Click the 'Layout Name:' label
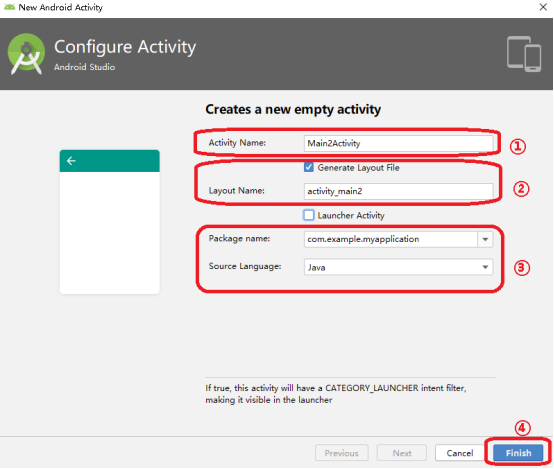The height and width of the screenshot is (469, 554). (236, 190)
